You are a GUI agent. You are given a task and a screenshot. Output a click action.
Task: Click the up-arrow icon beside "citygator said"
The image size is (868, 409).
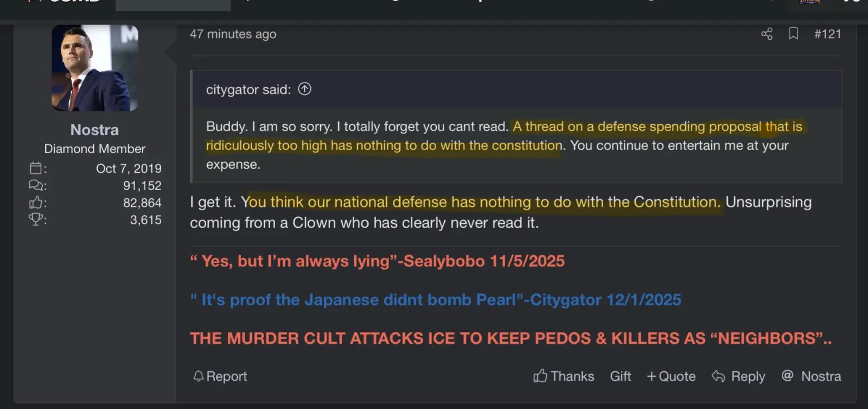(305, 89)
